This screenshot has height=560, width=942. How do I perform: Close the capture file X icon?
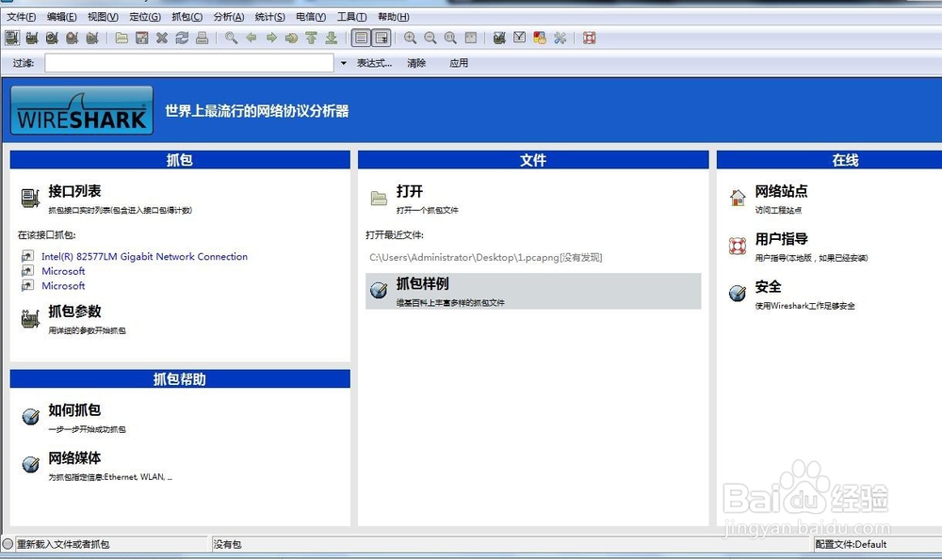coord(162,38)
